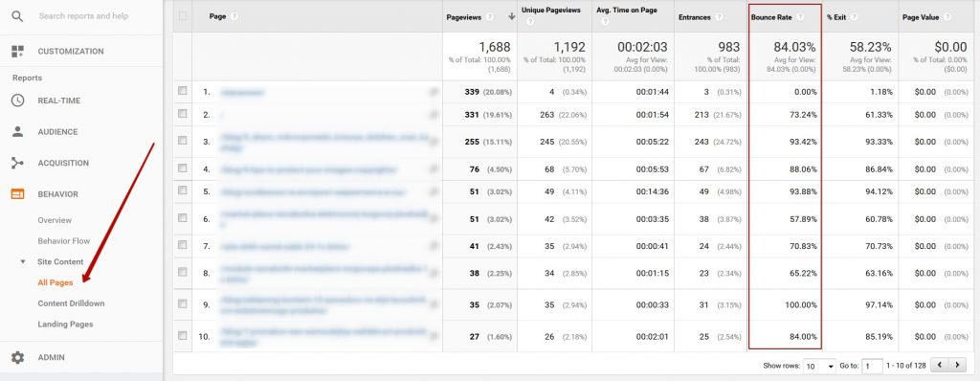
Task: Check the checkbox for row 8
Action: tap(183, 272)
